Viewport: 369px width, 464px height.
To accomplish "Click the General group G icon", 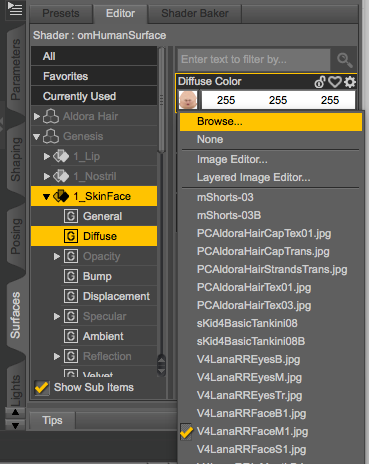I will pos(71,216).
